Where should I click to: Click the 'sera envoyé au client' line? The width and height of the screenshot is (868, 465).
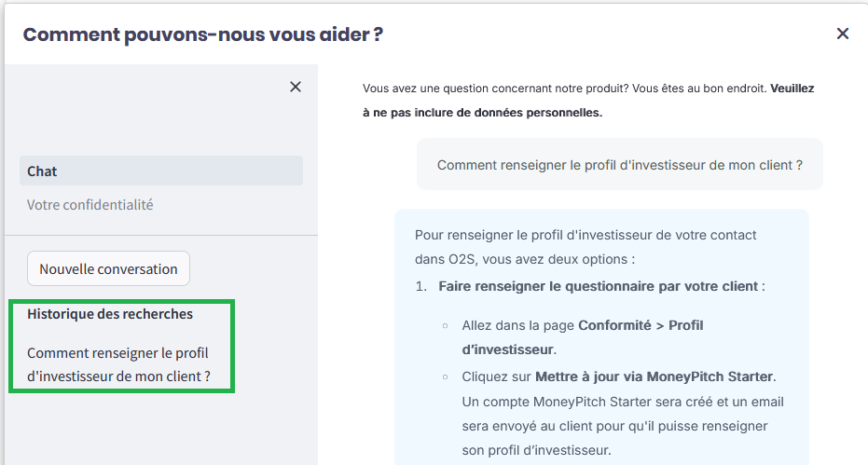pos(614,426)
